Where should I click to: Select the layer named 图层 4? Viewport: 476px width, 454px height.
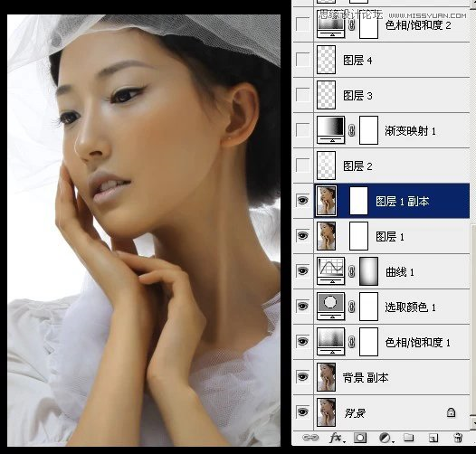tap(357, 61)
